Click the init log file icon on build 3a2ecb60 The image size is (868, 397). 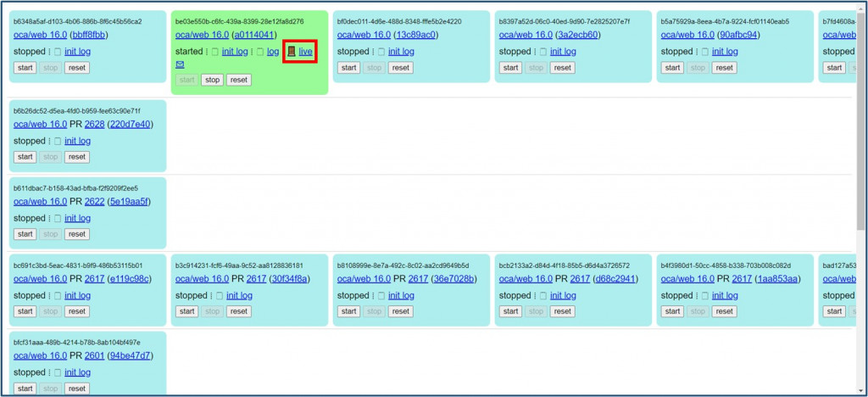click(543, 52)
